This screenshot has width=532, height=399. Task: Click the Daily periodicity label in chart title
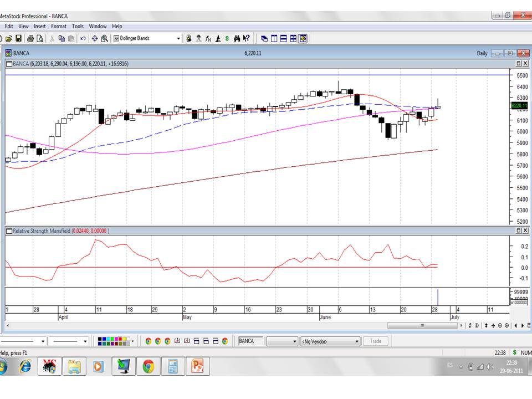[x=482, y=53]
